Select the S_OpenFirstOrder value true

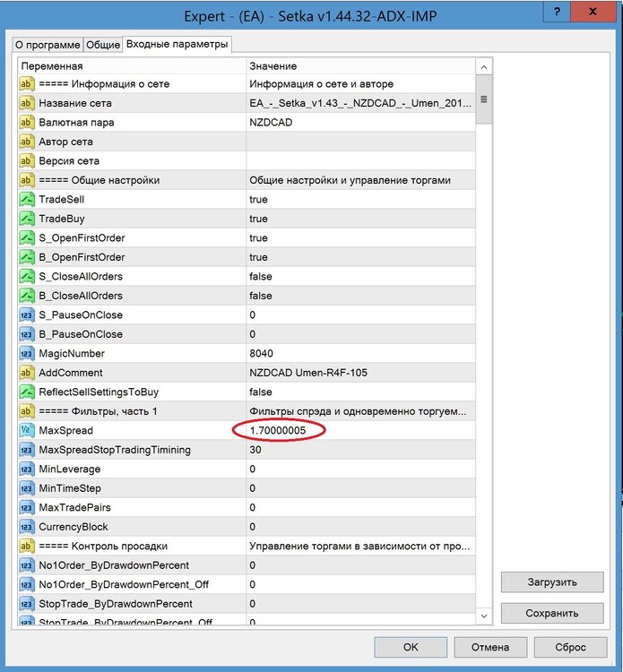[x=258, y=238]
